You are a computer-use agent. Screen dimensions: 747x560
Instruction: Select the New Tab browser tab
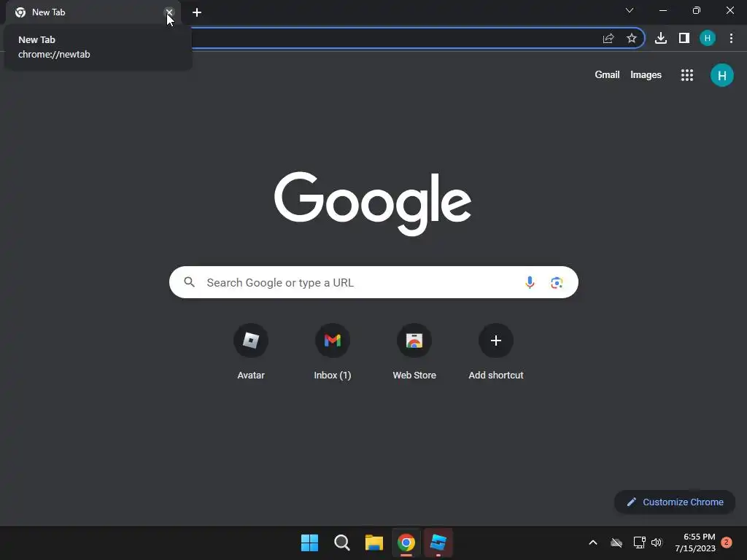pos(93,12)
